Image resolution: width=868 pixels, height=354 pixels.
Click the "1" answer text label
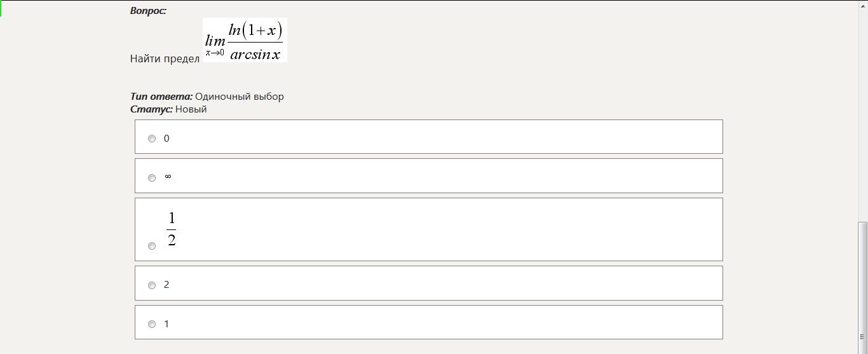tap(166, 324)
